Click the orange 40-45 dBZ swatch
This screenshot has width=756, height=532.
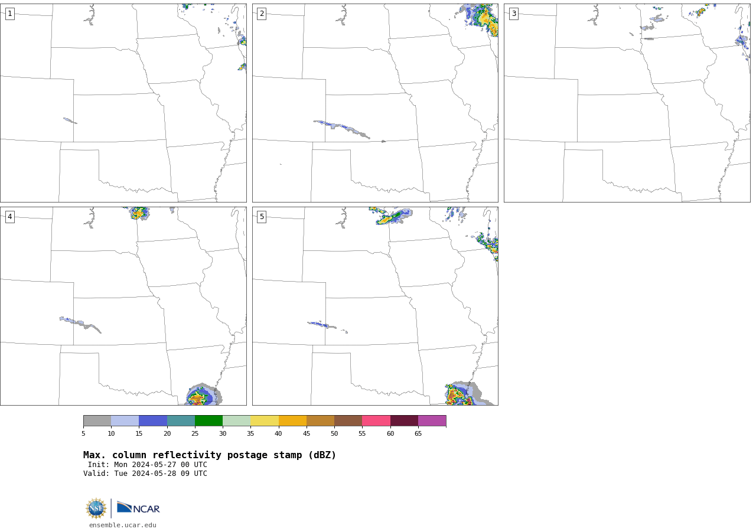292,421
